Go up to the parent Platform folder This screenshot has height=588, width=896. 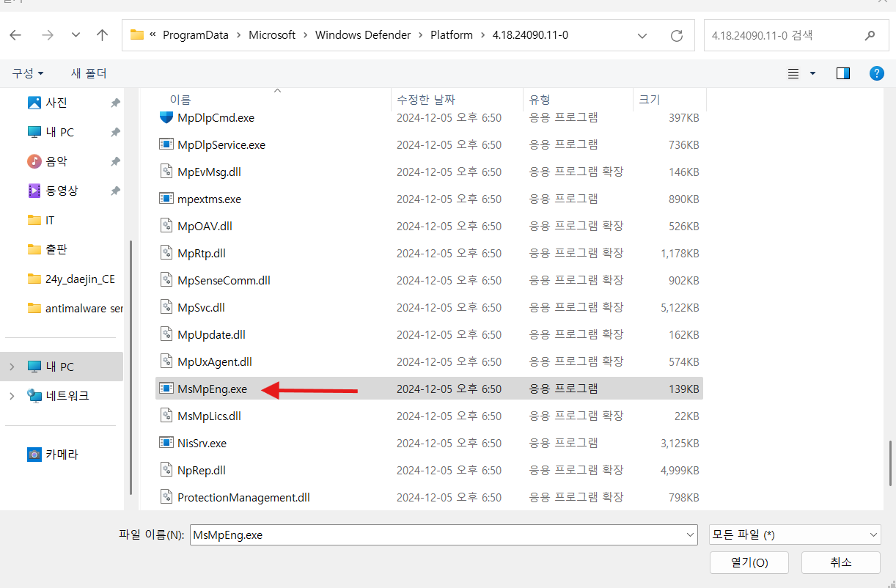tap(102, 34)
